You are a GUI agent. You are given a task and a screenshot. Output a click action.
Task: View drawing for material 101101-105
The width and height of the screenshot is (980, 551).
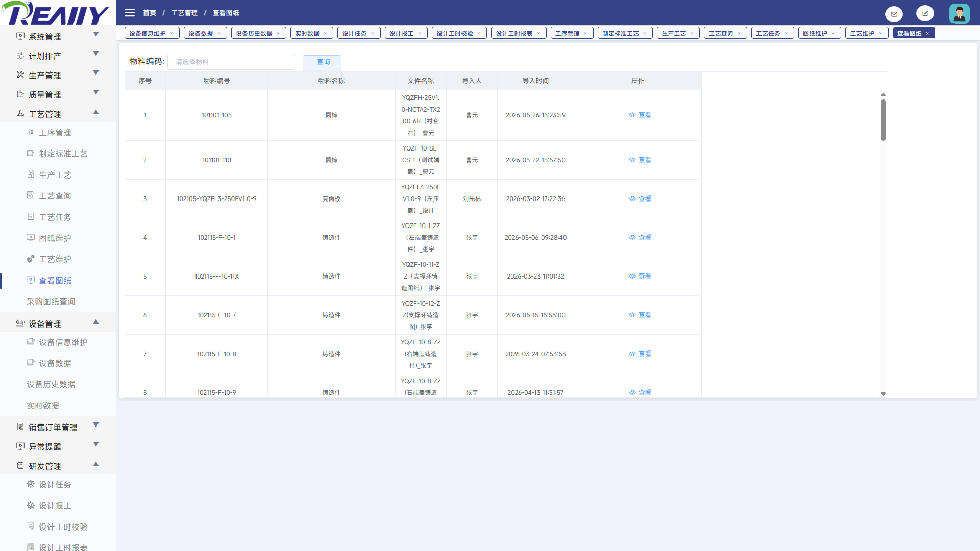coord(640,115)
